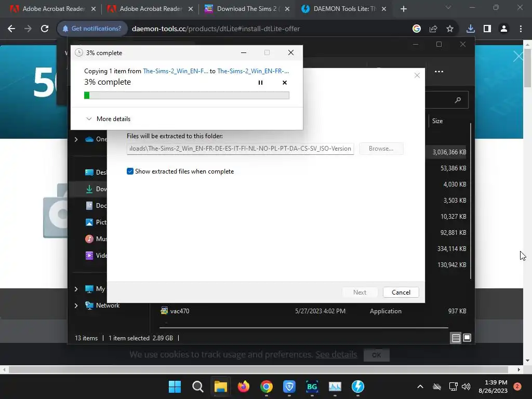This screenshot has width=532, height=399.
Task: Open the Downloads folder icon in sidebar
Action: click(x=89, y=189)
